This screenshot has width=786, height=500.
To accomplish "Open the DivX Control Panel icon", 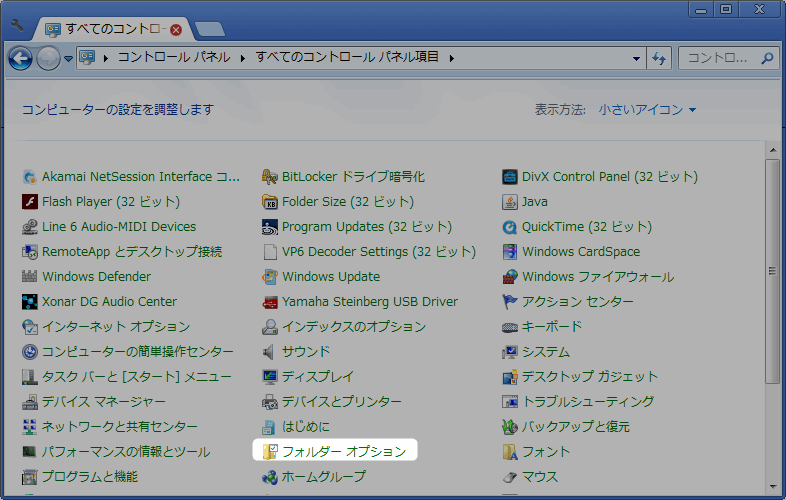I will point(510,177).
